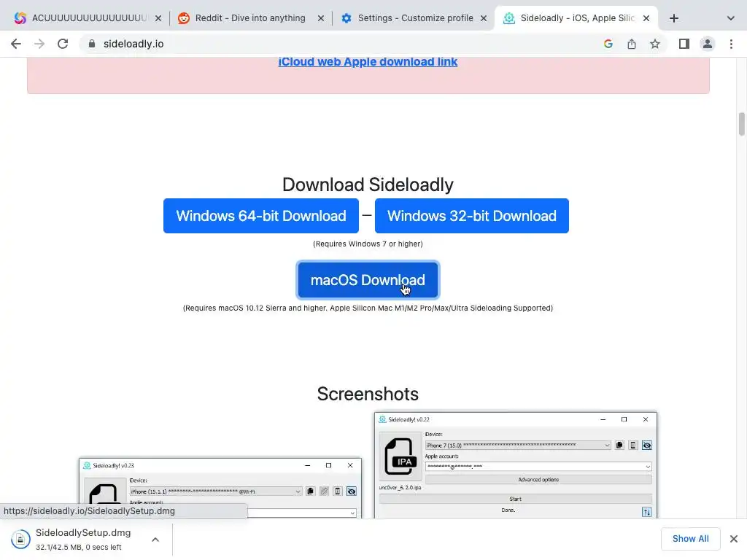Image resolution: width=747 pixels, height=560 pixels.
Task: Click Advanced options in v0.22 screenshot
Action: [x=538, y=480]
